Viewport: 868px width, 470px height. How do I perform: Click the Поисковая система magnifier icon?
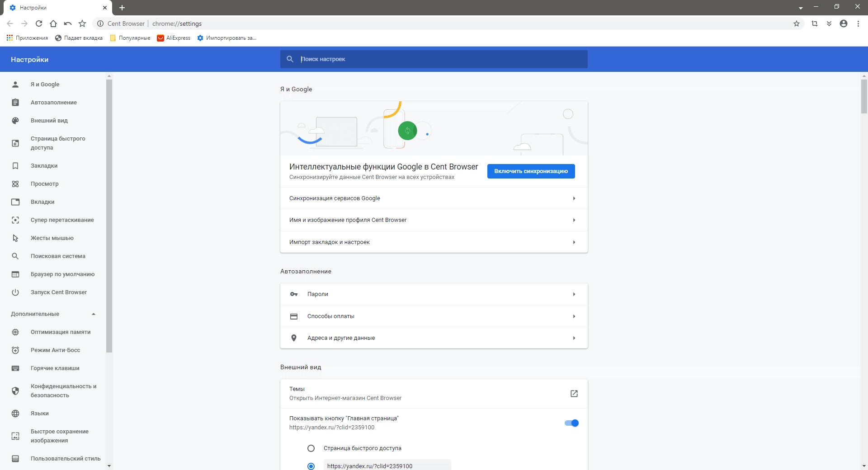click(15, 256)
